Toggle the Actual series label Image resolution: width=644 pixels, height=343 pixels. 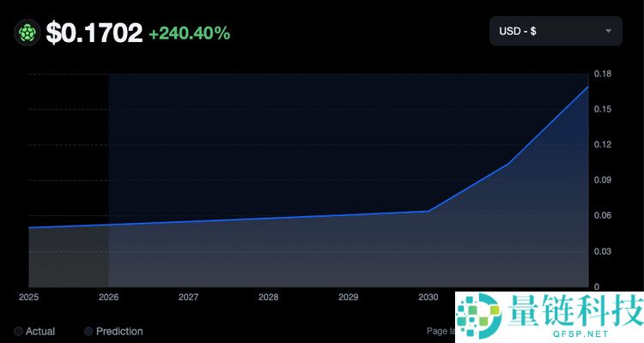click(x=40, y=331)
